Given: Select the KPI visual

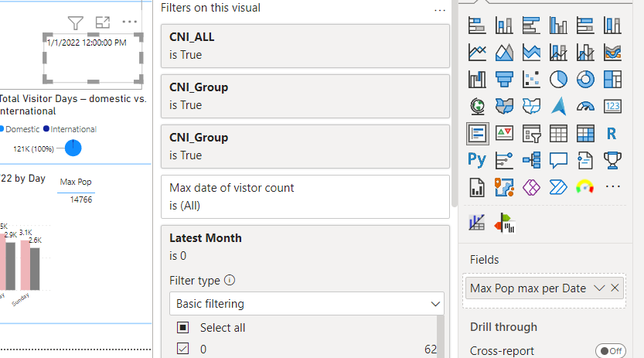Looking at the screenshot, I should [504, 134].
